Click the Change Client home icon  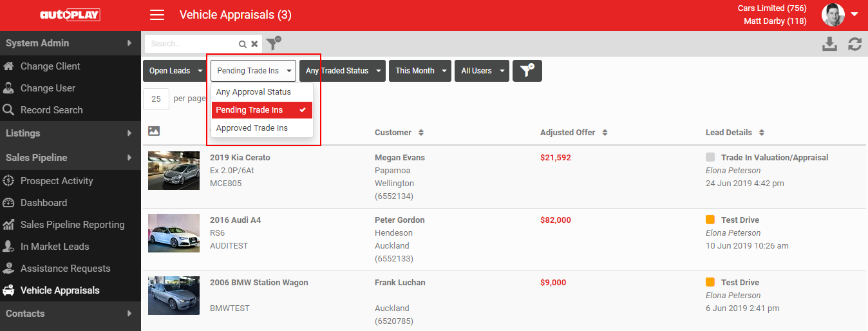tap(8, 66)
